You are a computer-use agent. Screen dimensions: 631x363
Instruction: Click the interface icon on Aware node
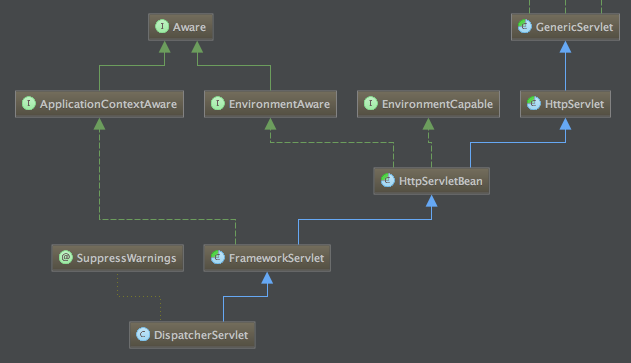point(162,27)
